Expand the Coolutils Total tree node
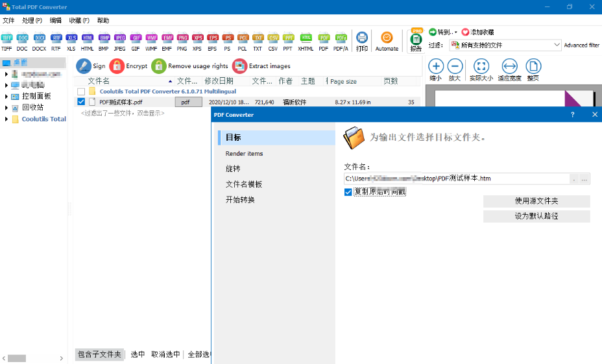This screenshot has width=602, height=364. click(x=6, y=119)
